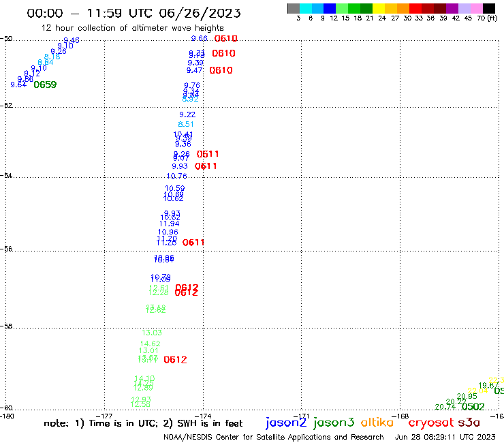Click the NOAA/NESDIS Center credit line

pyautogui.click(x=274, y=437)
